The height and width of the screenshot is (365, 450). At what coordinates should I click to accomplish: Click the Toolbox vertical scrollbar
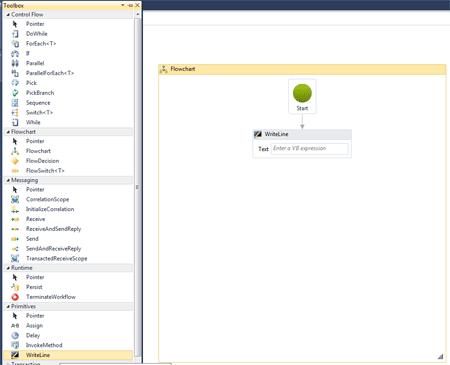tap(137, 187)
